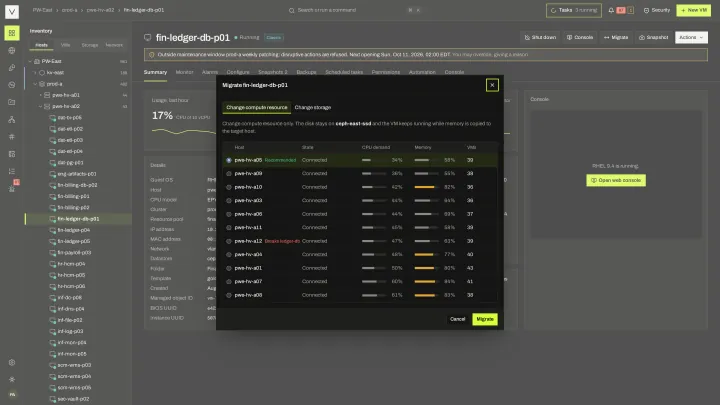
Task: Click the maintenance warning icon in banner
Action: point(152,55)
